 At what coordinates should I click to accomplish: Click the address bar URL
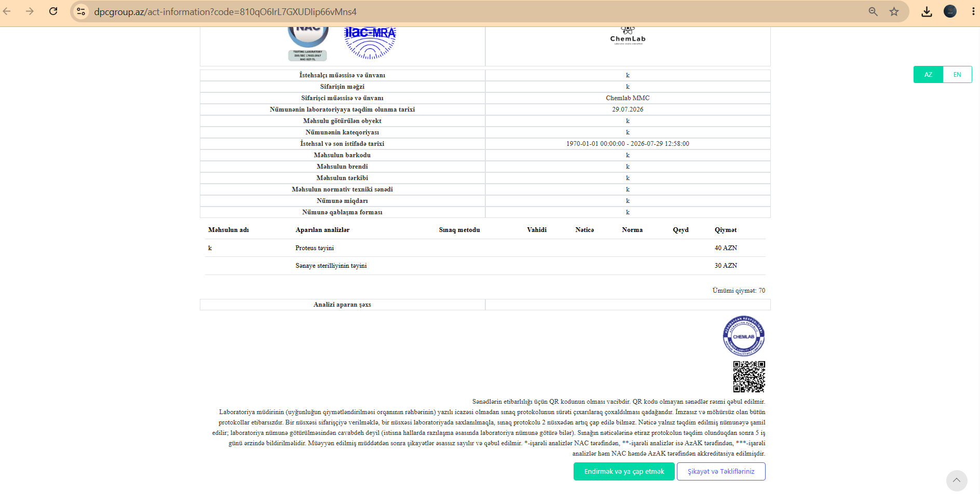pyautogui.click(x=225, y=11)
